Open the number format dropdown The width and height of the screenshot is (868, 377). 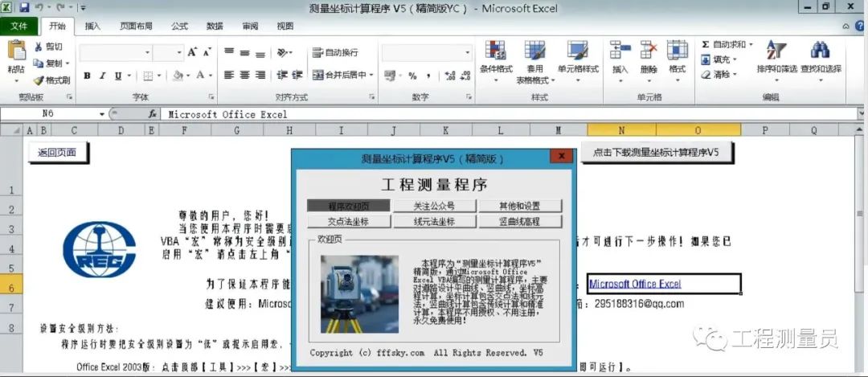(468, 52)
